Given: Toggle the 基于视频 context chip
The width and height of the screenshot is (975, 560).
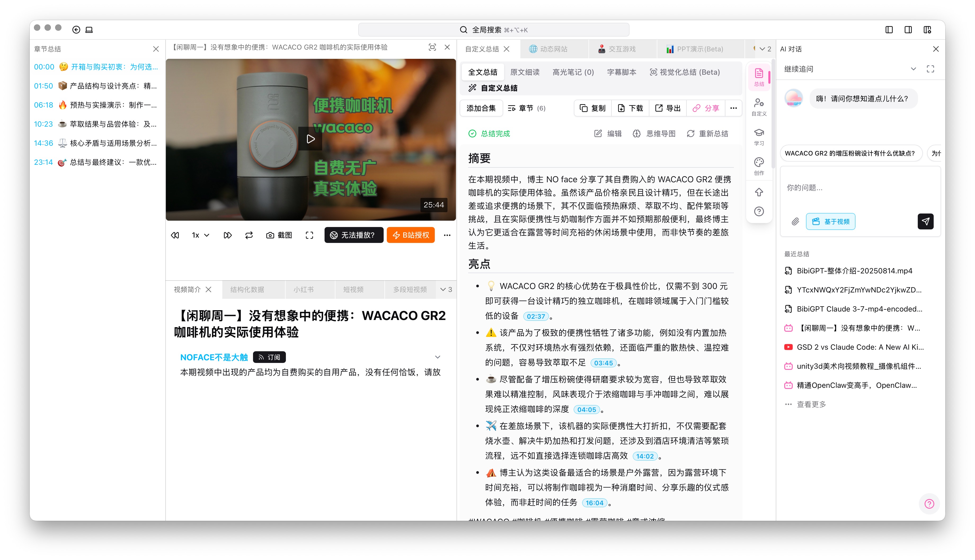Looking at the screenshot, I should pos(830,221).
